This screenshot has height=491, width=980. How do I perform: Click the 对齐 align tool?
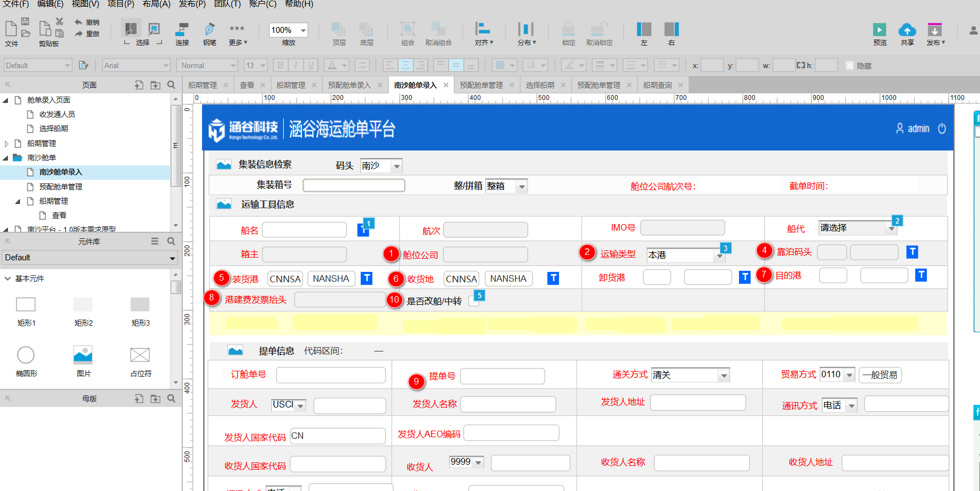(x=484, y=34)
